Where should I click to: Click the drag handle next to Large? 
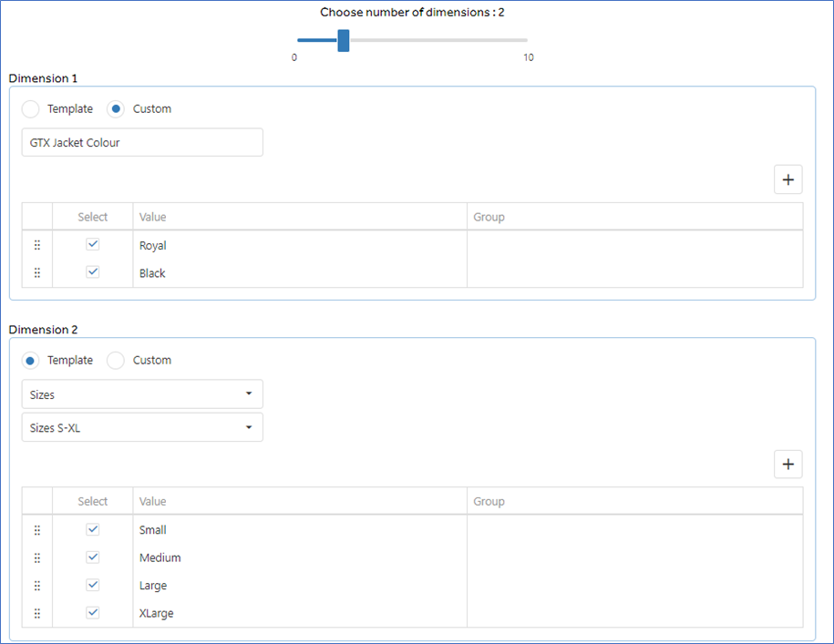click(x=37, y=585)
